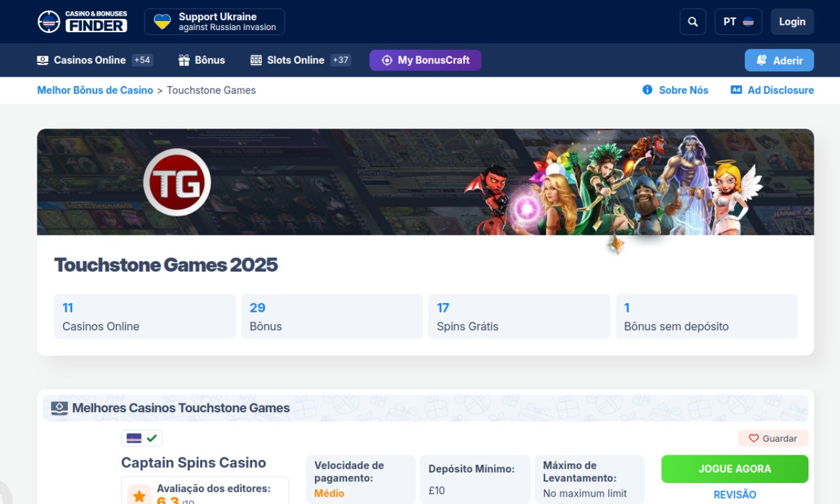Click the Depósito Mínimo £10 value
Viewport: 840px width, 504px height.
coord(436,490)
